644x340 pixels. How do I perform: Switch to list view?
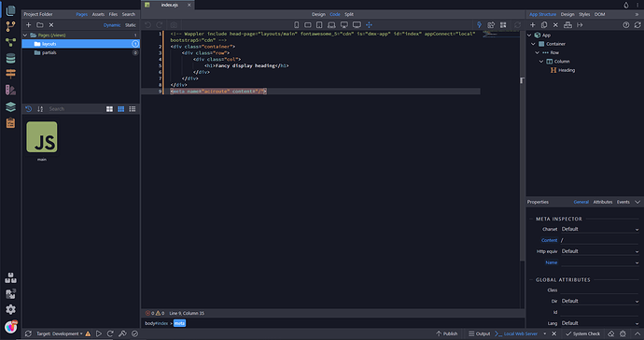click(133, 109)
